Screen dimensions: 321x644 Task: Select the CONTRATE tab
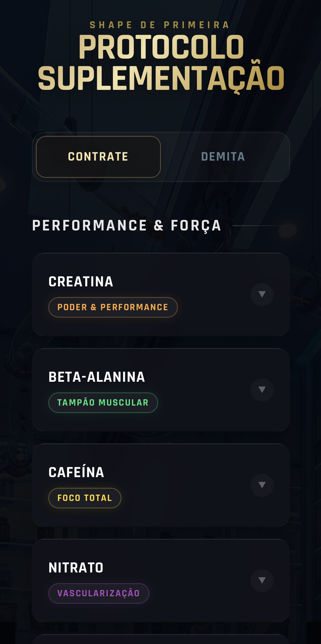[x=98, y=157]
